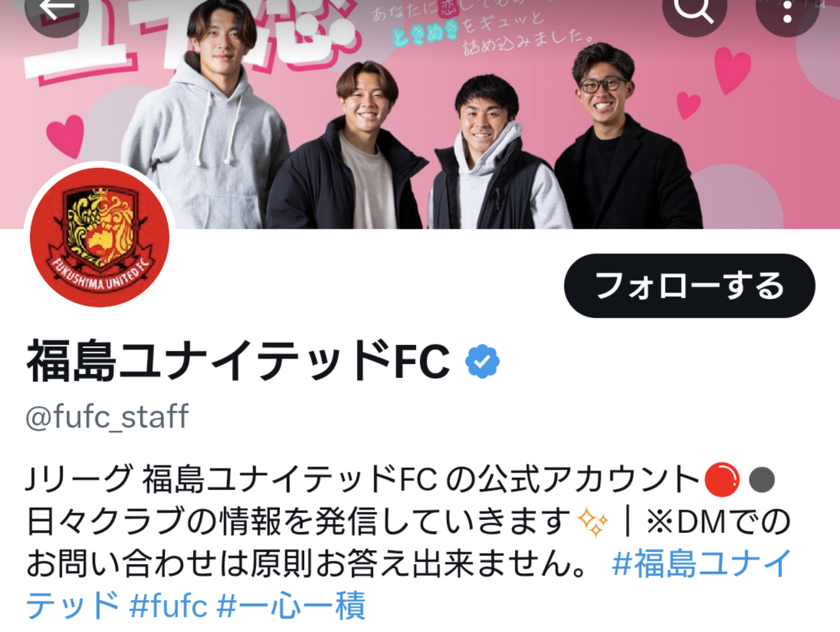Open the #一心一積 hashtag link
This screenshot has width=840, height=632.
291,605
